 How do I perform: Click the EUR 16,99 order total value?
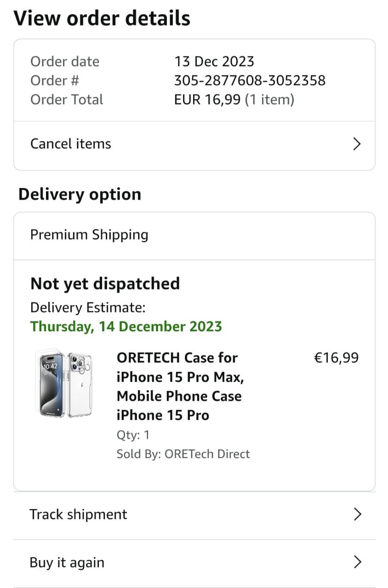[x=207, y=100]
